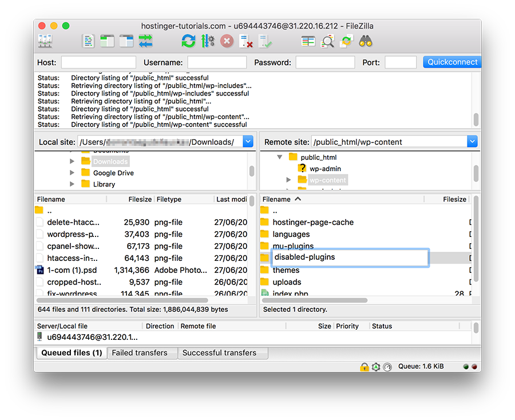The image size is (515, 420).
Task: Toggle the message log display
Action: [88, 41]
